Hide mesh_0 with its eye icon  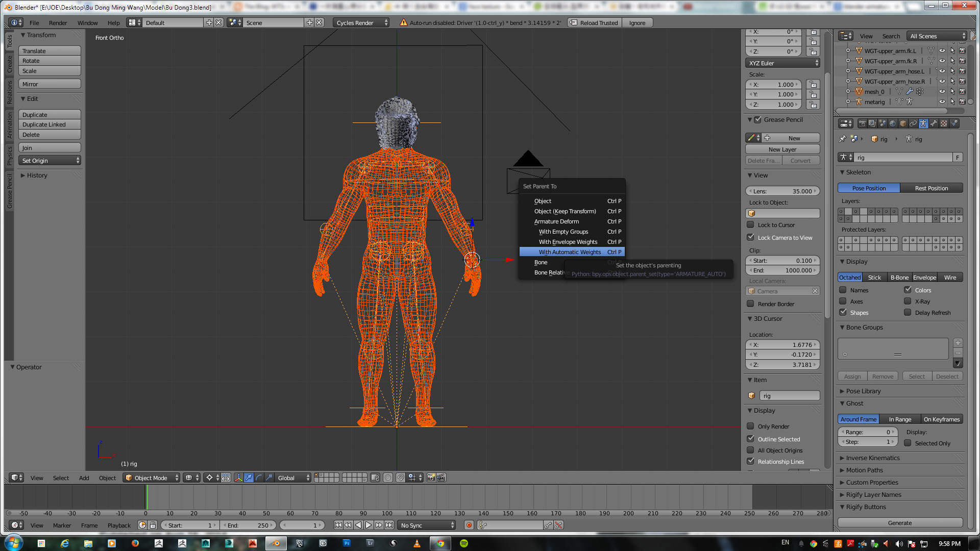tap(942, 92)
